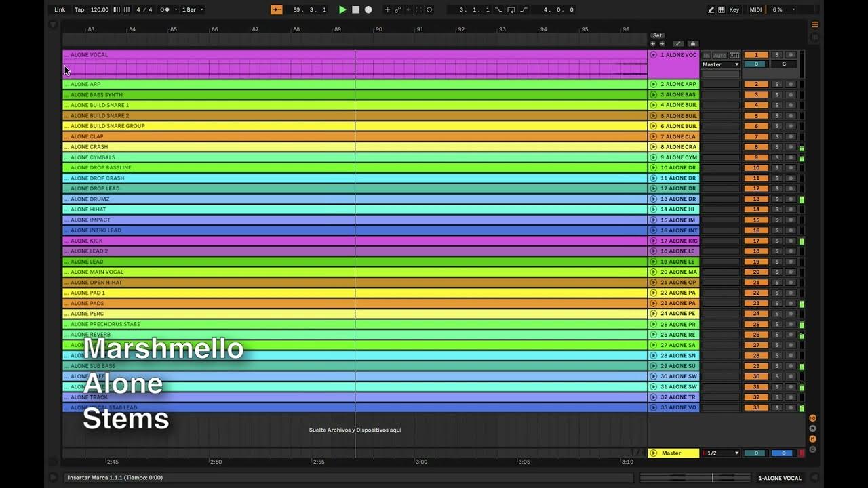The height and width of the screenshot is (488, 868).
Task: Unfold the Master track
Action: (x=654, y=453)
